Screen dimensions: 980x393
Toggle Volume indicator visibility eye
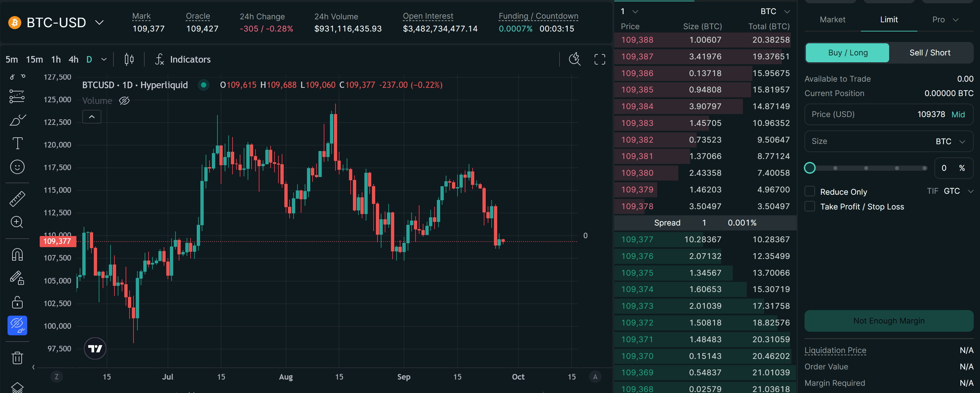click(x=124, y=101)
